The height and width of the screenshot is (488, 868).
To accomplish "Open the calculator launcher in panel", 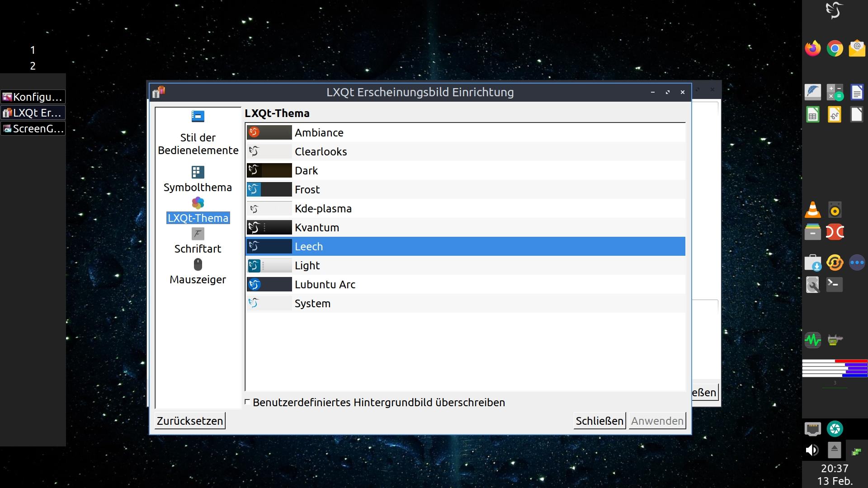I will click(x=835, y=92).
